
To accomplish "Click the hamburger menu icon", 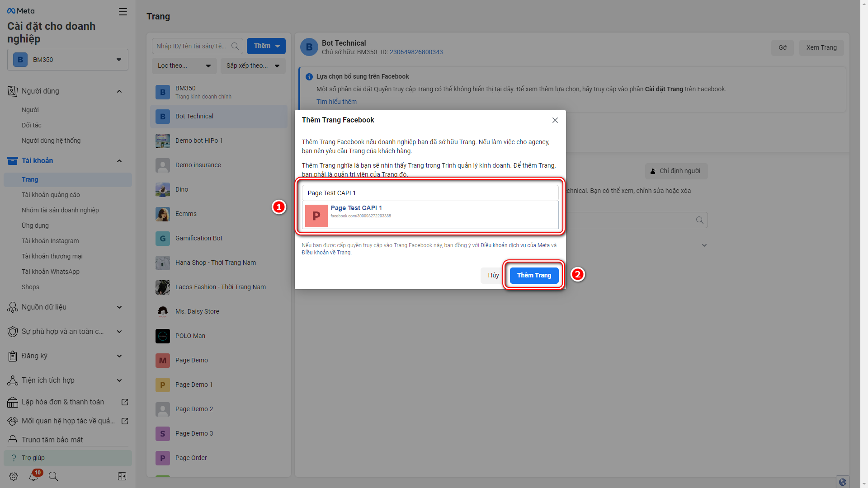I will (123, 12).
